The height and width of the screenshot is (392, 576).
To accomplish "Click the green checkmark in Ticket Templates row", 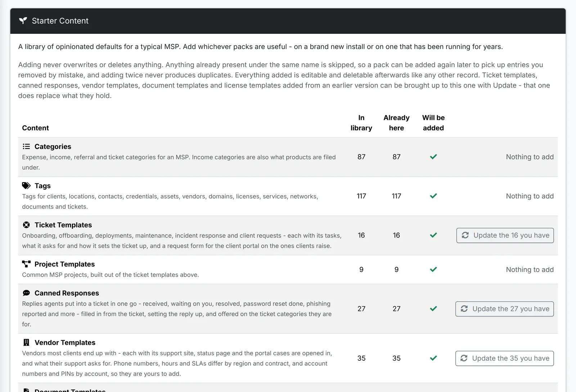I will click(433, 235).
